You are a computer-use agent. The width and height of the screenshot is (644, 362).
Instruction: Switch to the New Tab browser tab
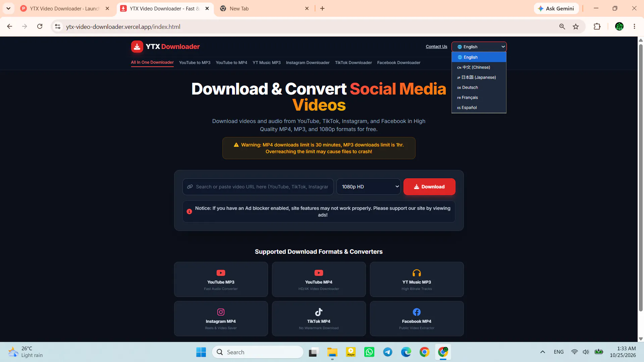(265, 8)
